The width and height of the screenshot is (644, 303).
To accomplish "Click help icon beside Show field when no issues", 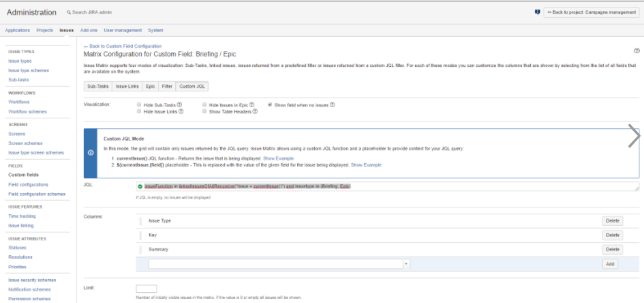I will click(333, 105).
